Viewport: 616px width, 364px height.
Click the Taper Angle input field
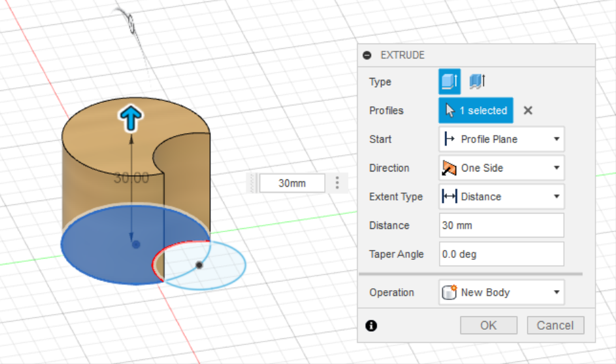(x=501, y=254)
